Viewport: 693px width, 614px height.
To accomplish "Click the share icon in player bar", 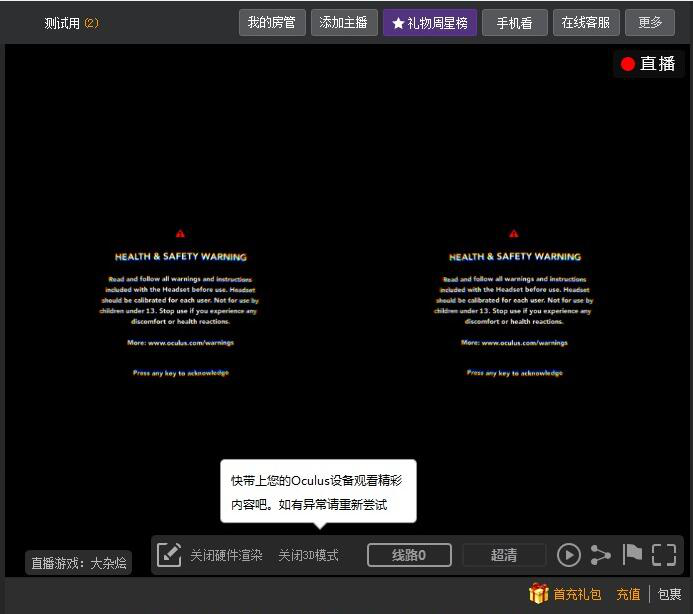I will (x=601, y=555).
